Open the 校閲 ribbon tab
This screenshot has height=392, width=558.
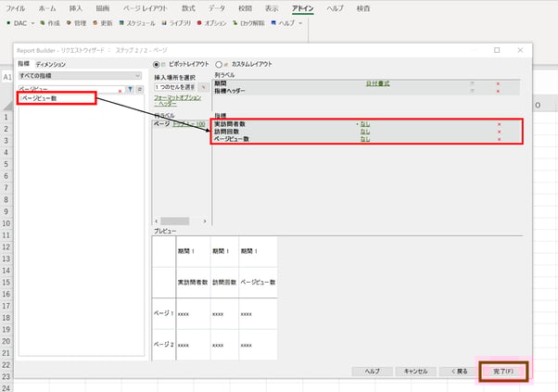(x=245, y=8)
